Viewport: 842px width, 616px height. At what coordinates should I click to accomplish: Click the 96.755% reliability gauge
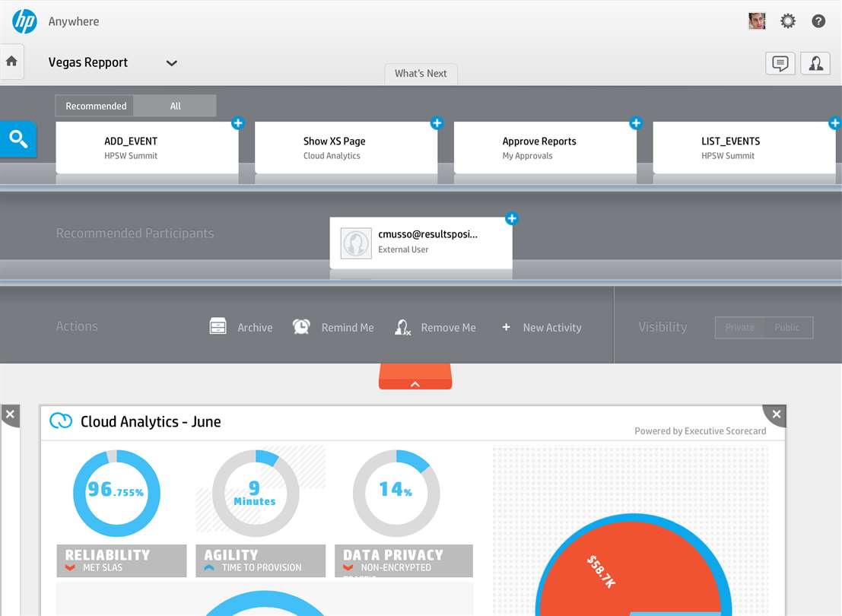(116, 493)
